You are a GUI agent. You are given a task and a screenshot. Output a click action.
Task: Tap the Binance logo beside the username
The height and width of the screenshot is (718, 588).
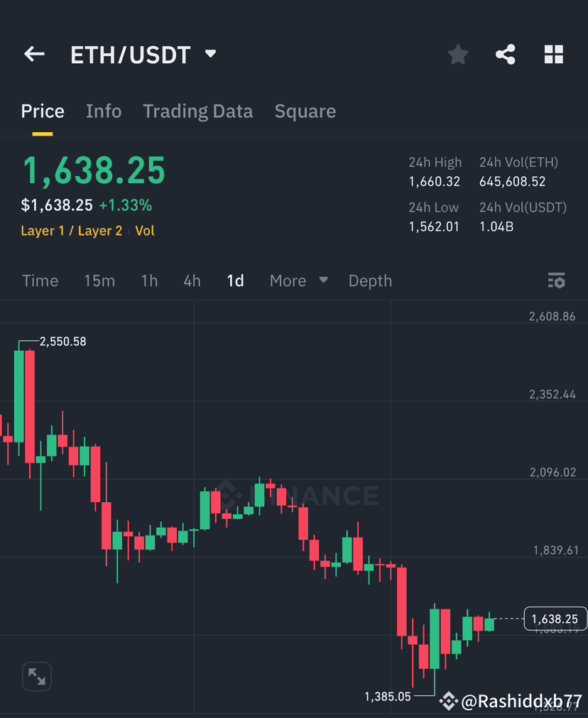tap(449, 702)
